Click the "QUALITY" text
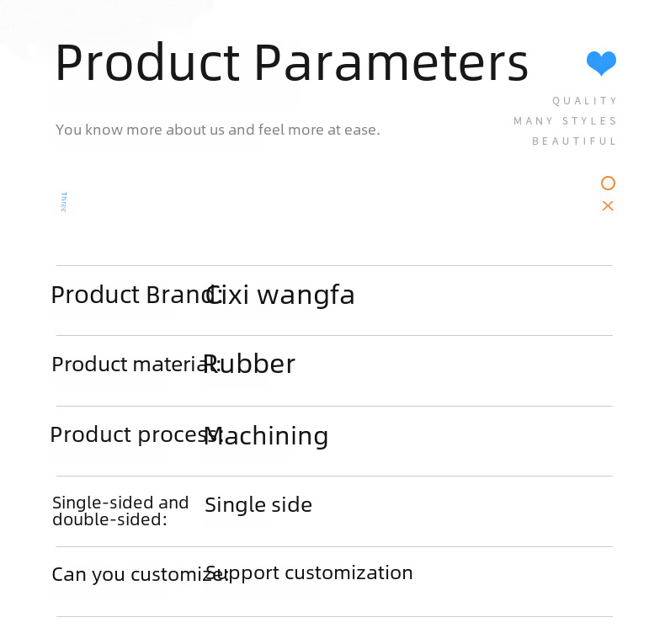Image resolution: width=665 pixels, height=644 pixels. pos(585,101)
